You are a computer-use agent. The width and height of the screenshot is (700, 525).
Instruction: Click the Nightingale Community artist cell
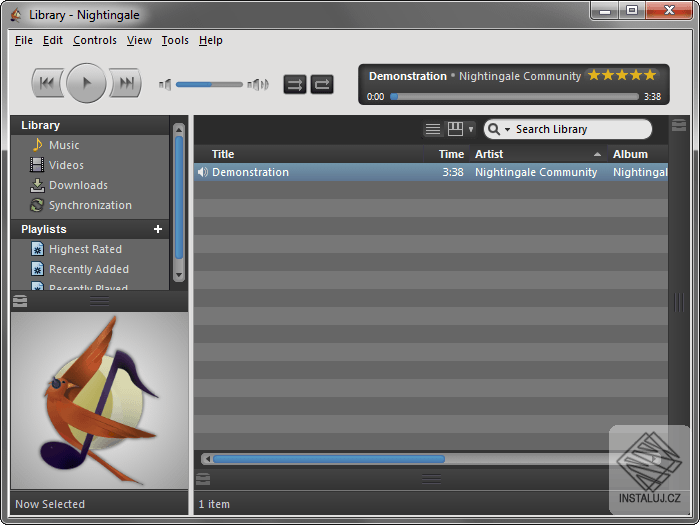(x=536, y=172)
